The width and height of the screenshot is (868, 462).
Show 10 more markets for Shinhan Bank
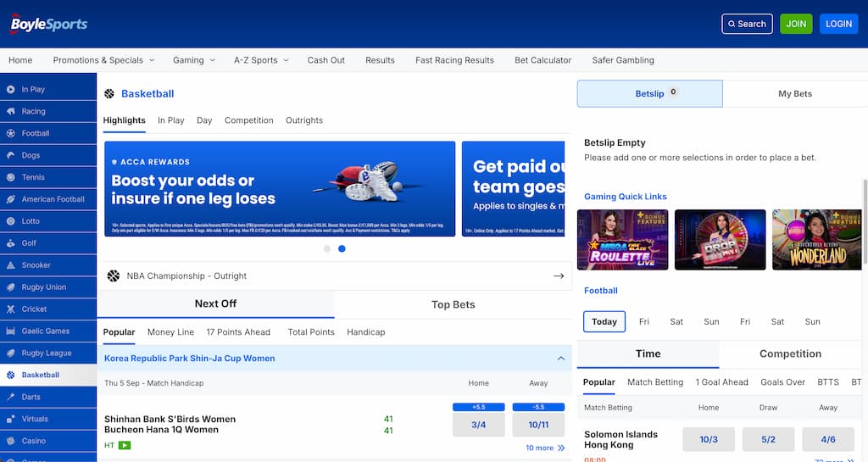click(x=545, y=448)
